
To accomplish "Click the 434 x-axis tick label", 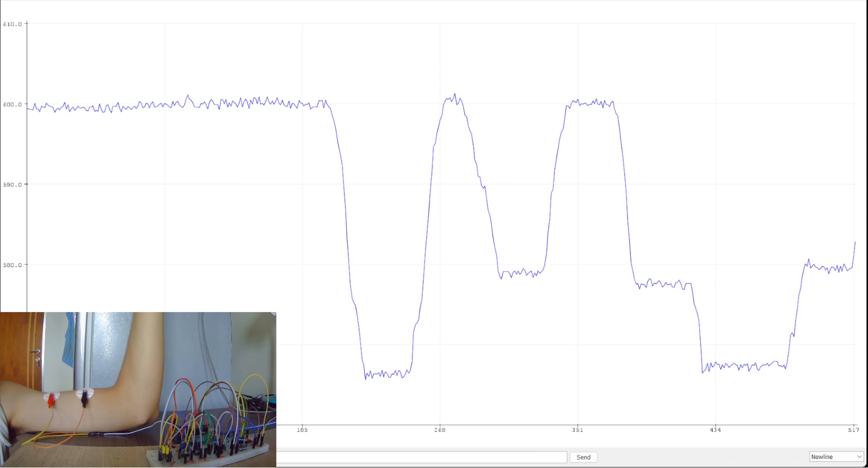I will (x=715, y=430).
